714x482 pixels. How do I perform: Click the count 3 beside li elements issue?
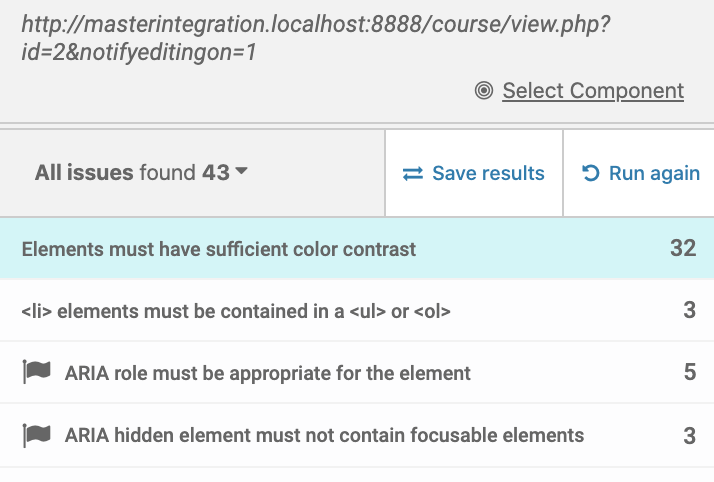(x=689, y=310)
